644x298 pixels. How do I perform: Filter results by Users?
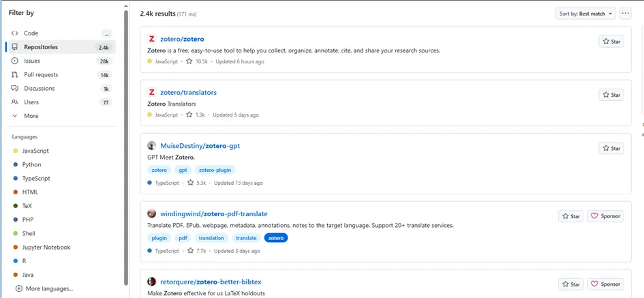click(61, 102)
